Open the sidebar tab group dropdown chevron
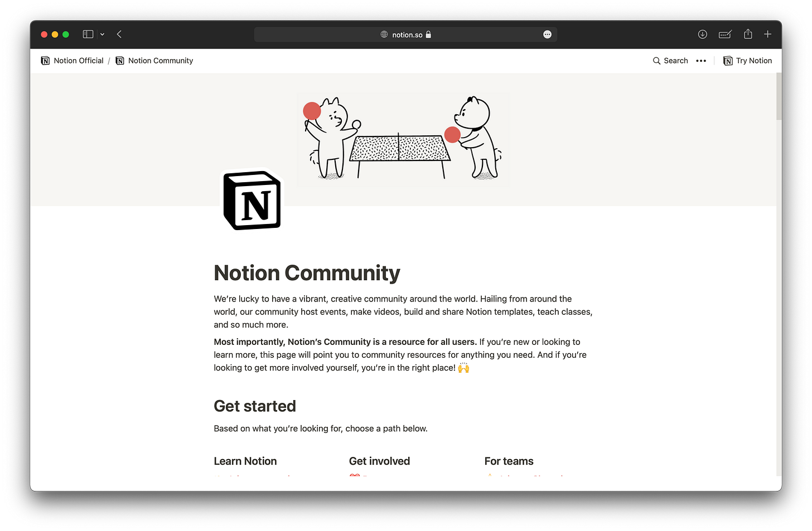Image resolution: width=812 pixels, height=531 pixels. tap(102, 35)
